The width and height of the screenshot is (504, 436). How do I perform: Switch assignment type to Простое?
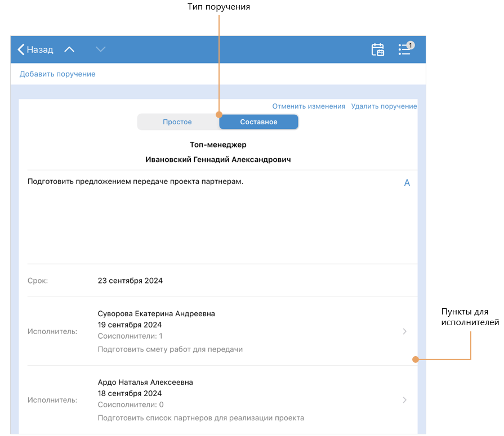click(177, 122)
